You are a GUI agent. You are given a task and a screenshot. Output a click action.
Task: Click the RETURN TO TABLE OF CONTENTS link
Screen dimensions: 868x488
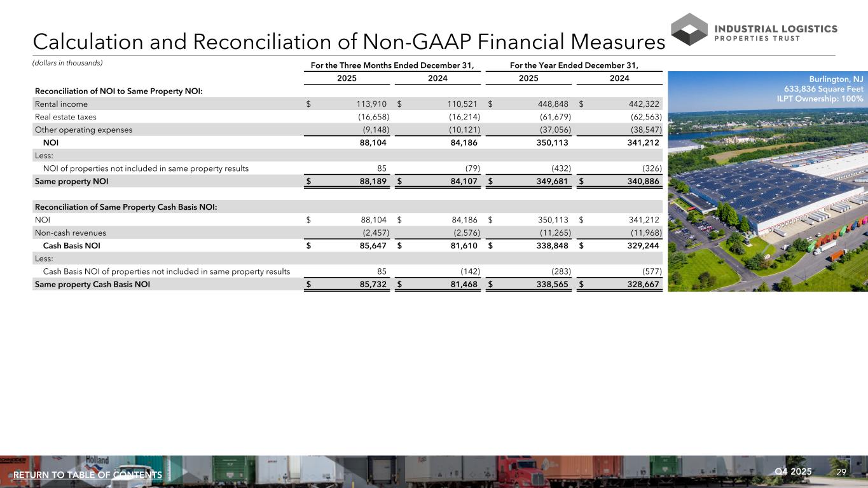88,475
